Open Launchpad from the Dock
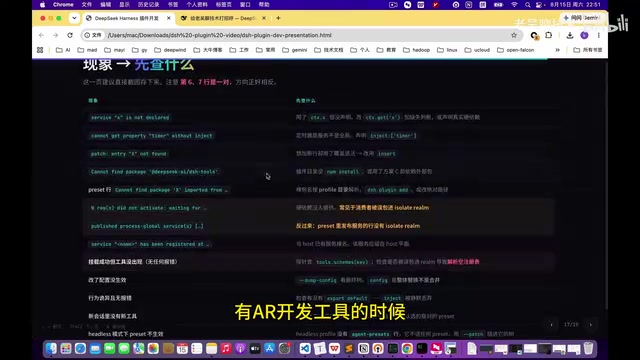Viewport: 640px width, 360px height. pos(66,349)
